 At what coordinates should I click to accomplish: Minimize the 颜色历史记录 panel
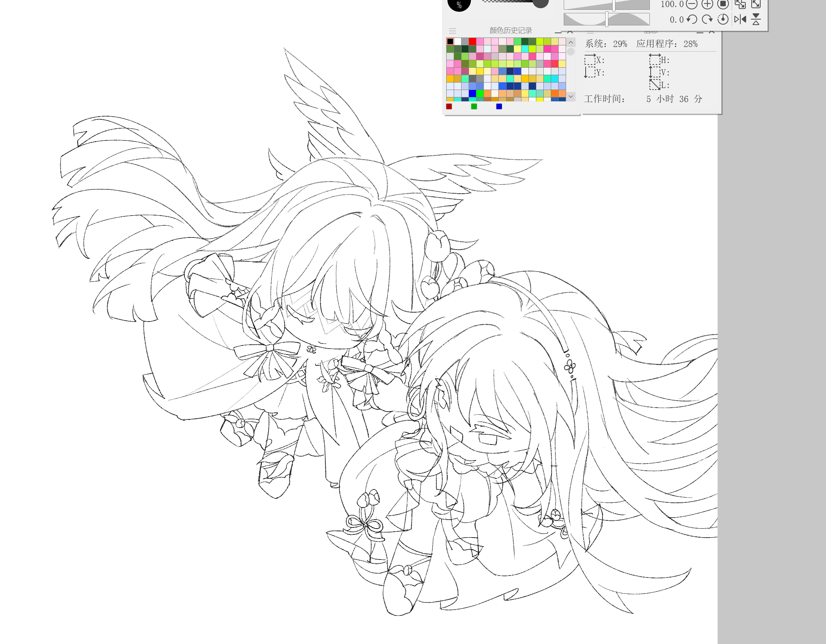point(558,31)
